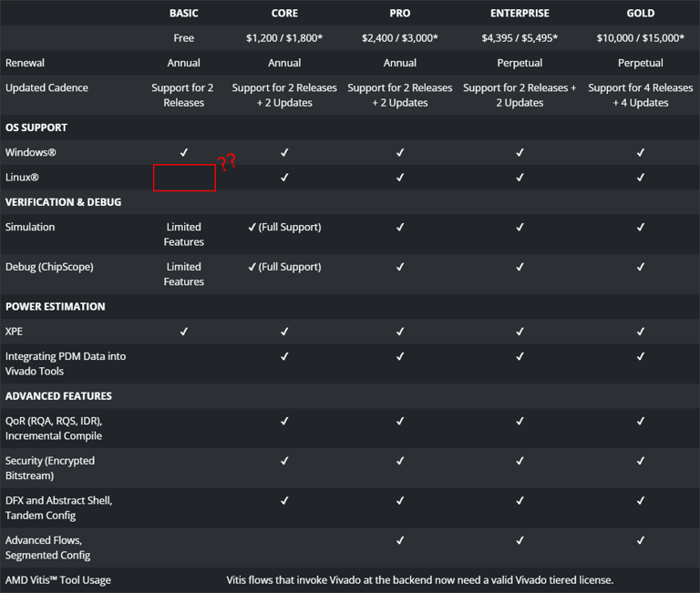Click the AMD Vitis™ Tool Usage label
700x593 pixels.
click(58, 580)
